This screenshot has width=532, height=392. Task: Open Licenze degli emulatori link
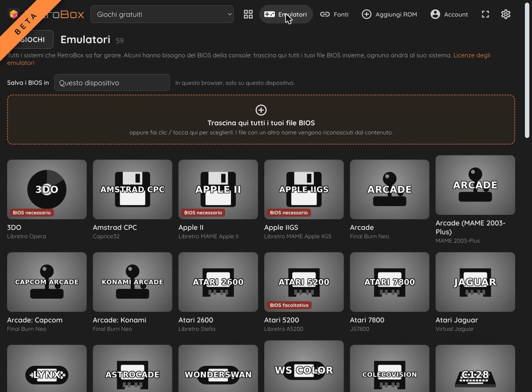(x=472, y=55)
